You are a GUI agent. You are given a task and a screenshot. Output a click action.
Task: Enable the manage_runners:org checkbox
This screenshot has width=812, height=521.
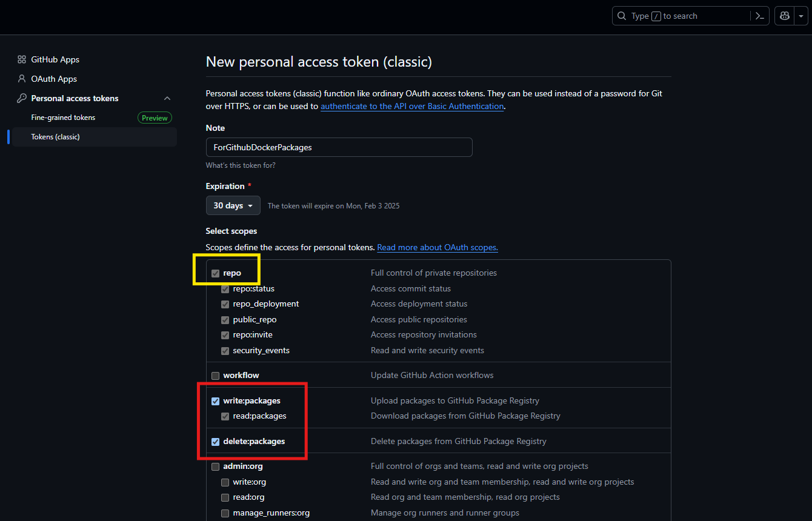pos(225,513)
